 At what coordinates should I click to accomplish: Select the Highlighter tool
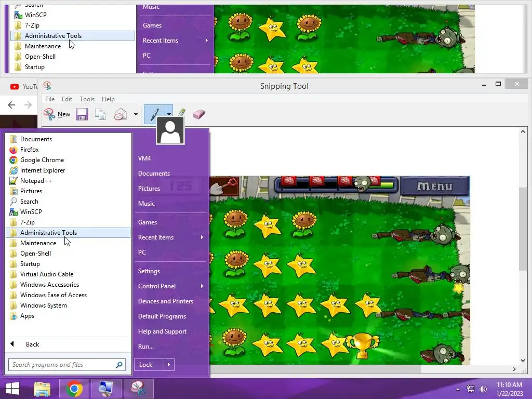(x=181, y=113)
